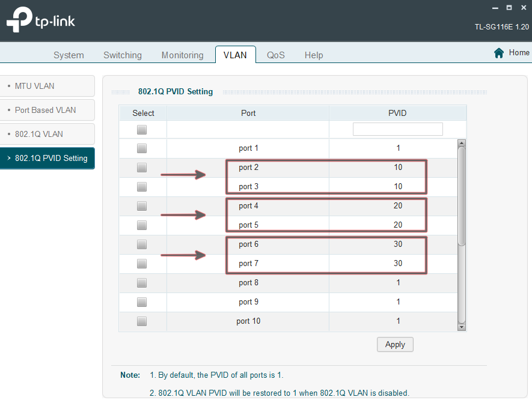532x406 pixels.
Task: Enable the port 8 checkbox
Action: click(x=142, y=283)
